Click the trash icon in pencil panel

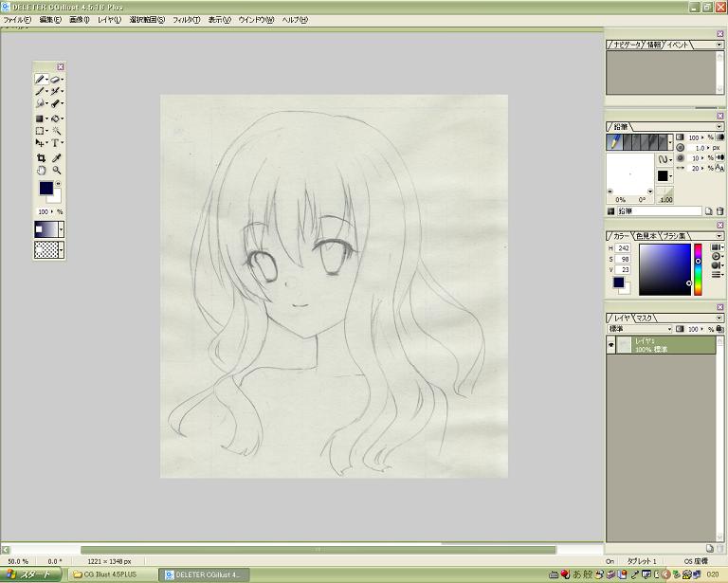[x=719, y=211]
